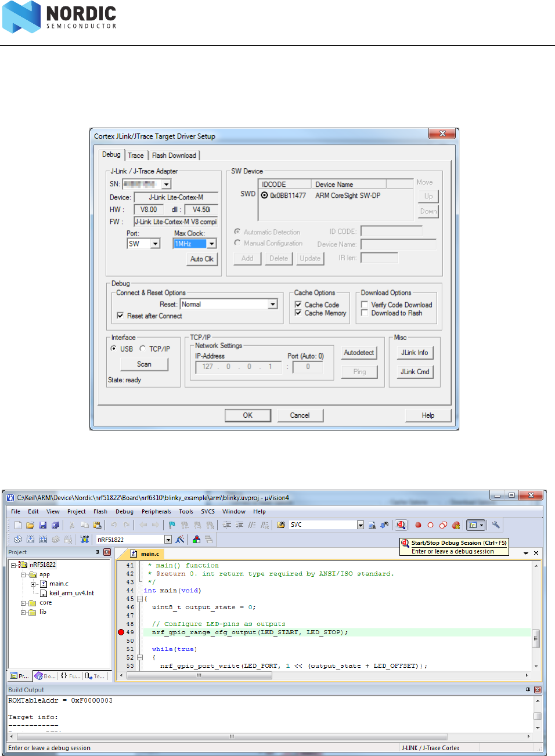Click the red breakpoint marker on line 49
This screenshot has width=555, height=756.
pyautogui.click(x=121, y=632)
